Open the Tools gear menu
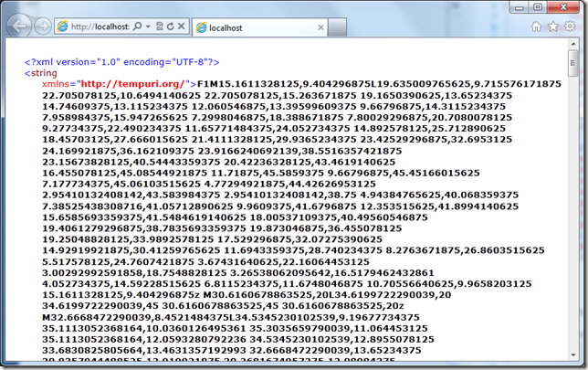The height and width of the screenshot is (370, 588). [x=570, y=26]
